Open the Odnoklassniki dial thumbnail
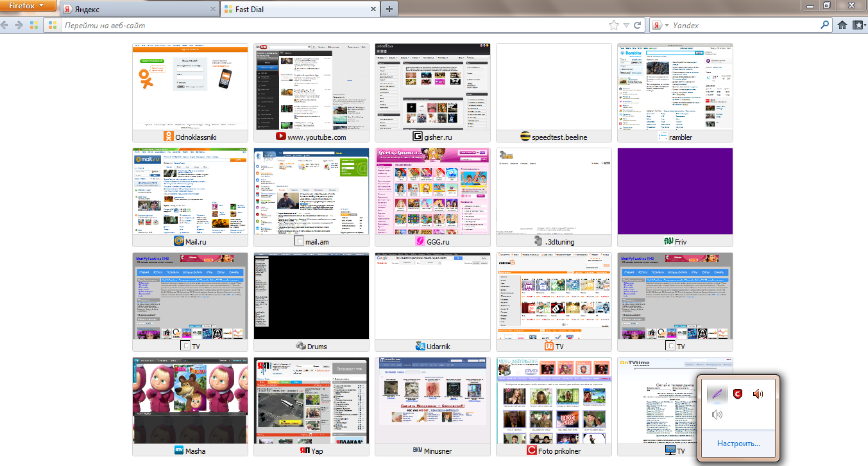 (x=190, y=87)
